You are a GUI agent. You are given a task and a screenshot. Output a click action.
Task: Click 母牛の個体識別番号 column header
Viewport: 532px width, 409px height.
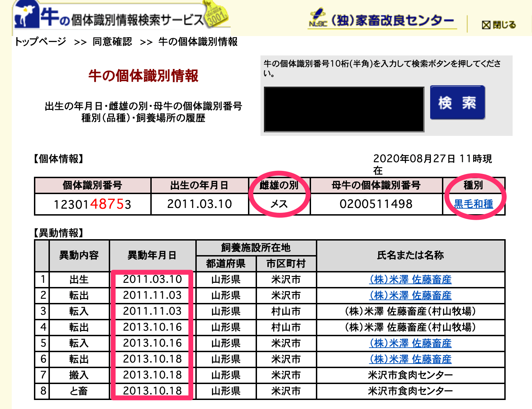(x=376, y=185)
